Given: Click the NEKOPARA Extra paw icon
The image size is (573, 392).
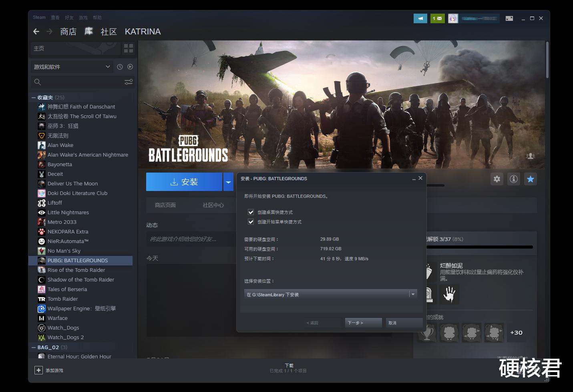Looking at the screenshot, I should point(42,232).
